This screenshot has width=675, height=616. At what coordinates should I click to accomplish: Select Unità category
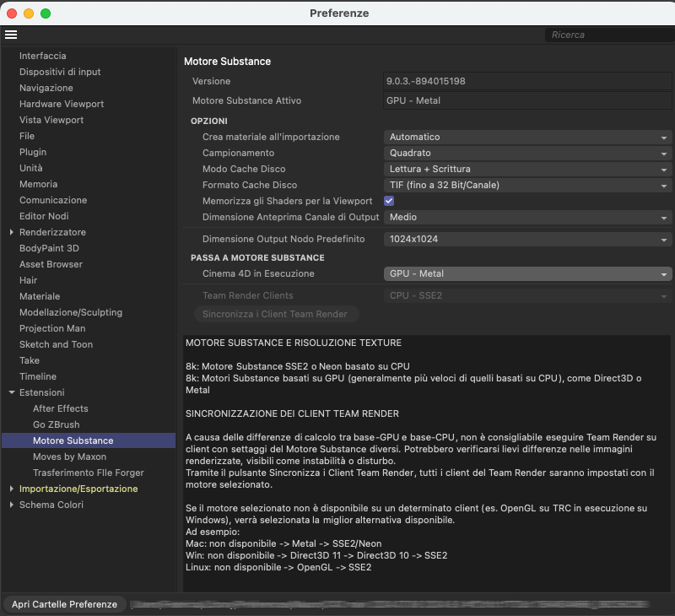coord(31,168)
